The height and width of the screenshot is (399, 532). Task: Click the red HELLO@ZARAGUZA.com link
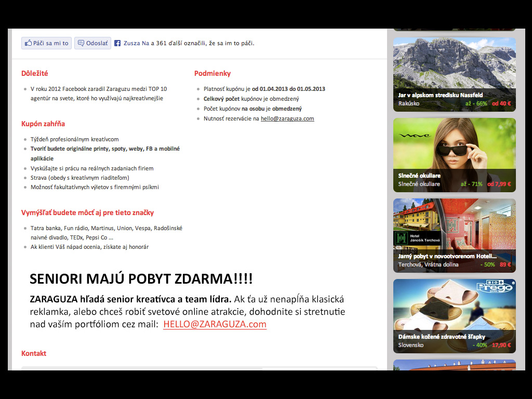[215, 324]
